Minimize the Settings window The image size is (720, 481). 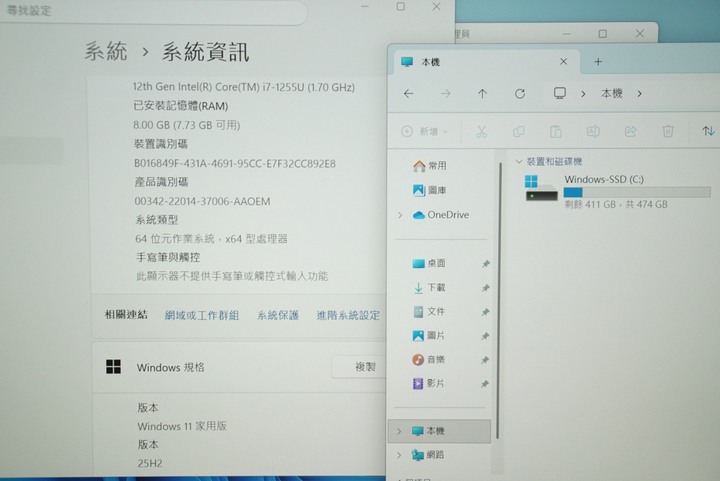tap(365, 6)
